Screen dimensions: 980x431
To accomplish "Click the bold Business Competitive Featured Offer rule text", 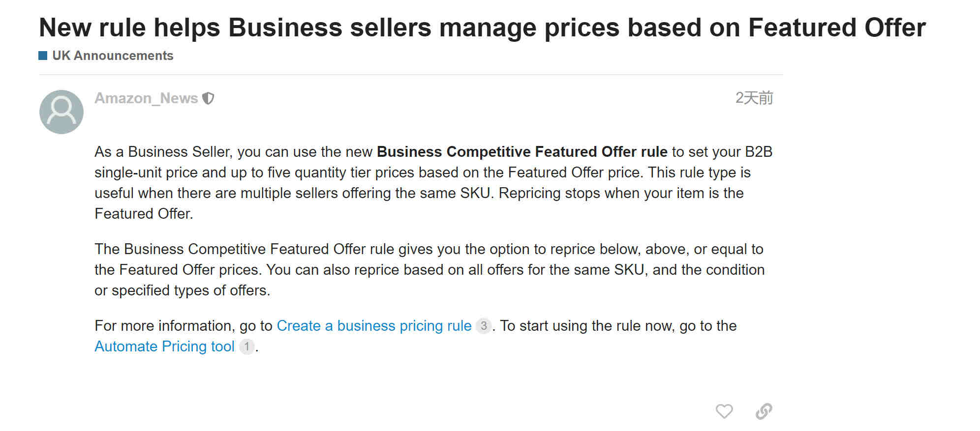I will [x=522, y=152].
